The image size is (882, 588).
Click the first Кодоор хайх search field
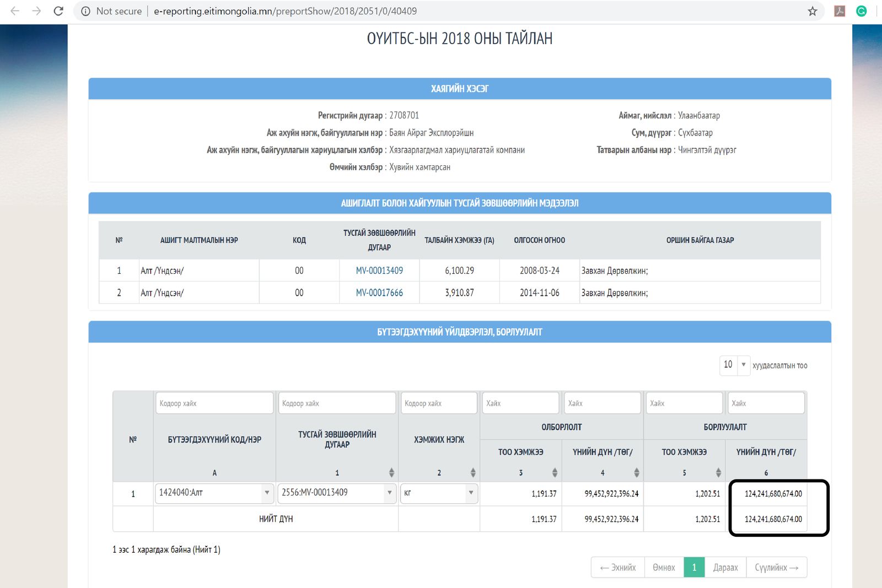pos(214,403)
